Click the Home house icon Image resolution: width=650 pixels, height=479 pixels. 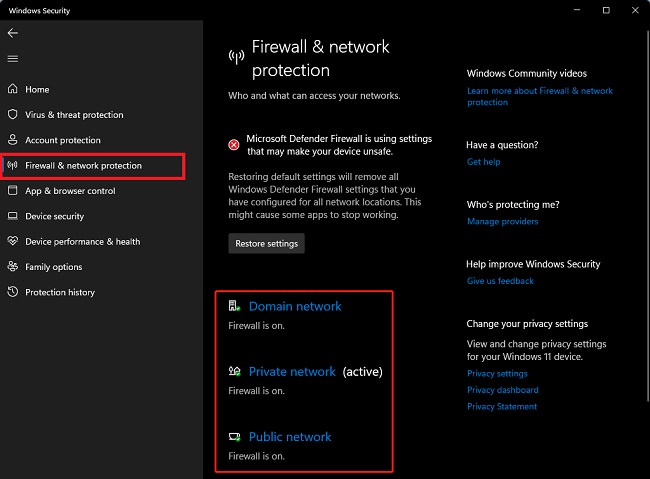tap(13, 89)
